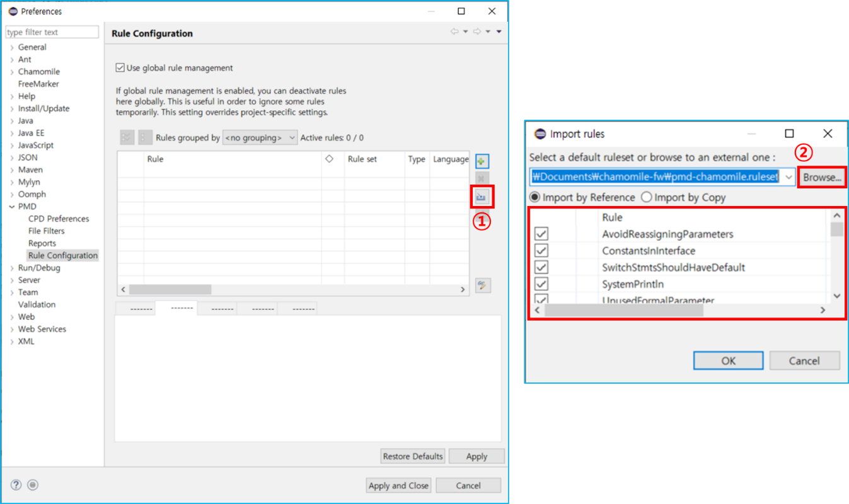
Task: Click the back navigation arrow icon
Action: pyautogui.click(x=454, y=32)
